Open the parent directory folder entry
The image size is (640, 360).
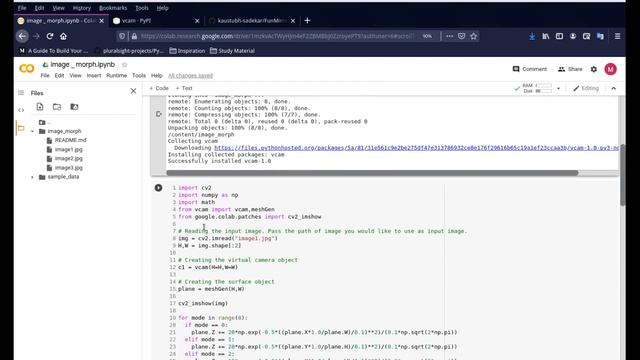[44, 122]
